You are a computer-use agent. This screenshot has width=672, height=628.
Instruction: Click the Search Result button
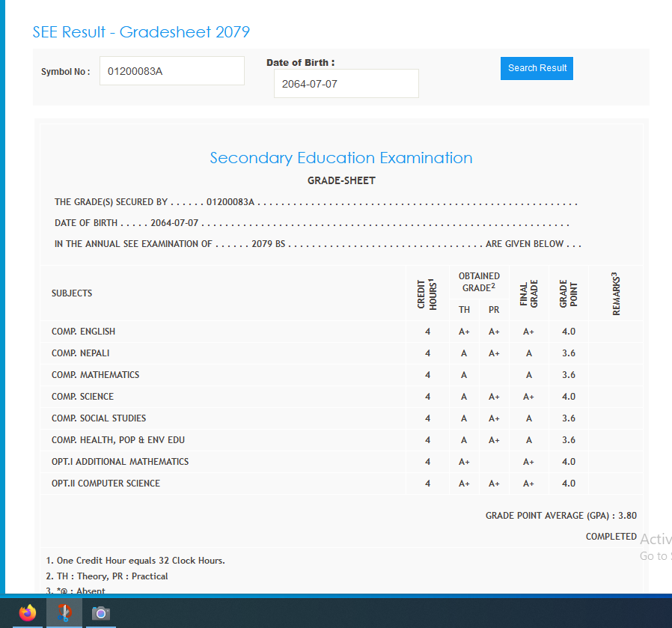[537, 68]
